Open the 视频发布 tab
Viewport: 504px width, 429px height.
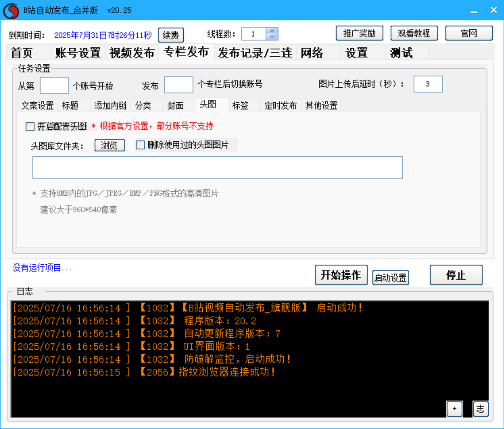coord(132,53)
